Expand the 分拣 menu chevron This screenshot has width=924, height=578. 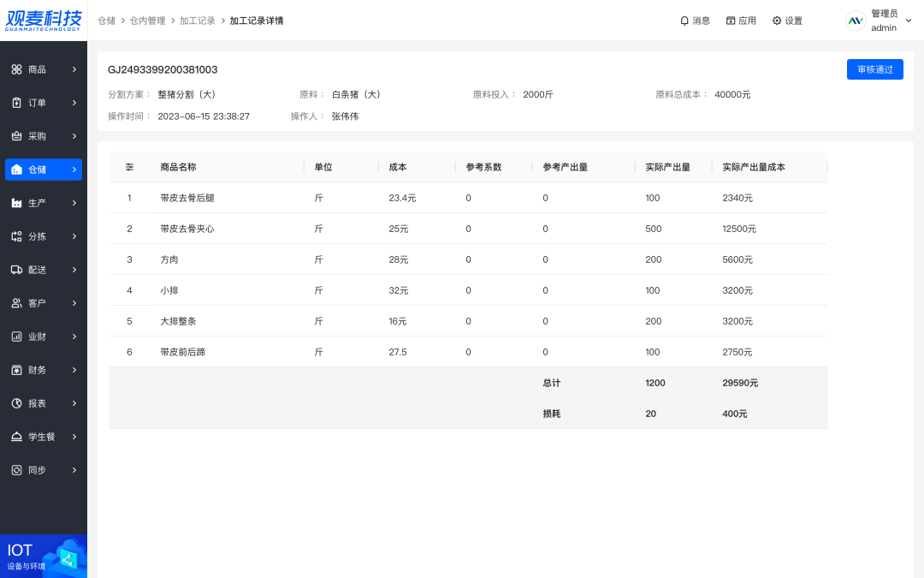74,236
